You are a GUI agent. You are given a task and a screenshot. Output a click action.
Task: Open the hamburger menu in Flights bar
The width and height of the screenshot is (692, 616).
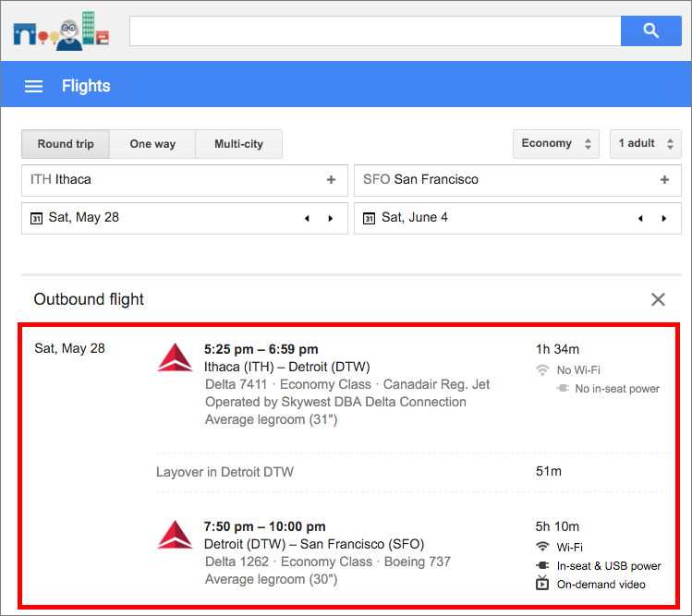click(33, 86)
